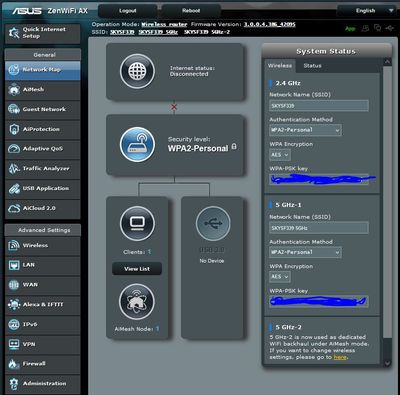The width and height of the screenshot is (400, 395).
Task: Switch to the Wireless tab in System Status
Action: click(x=280, y=66)
